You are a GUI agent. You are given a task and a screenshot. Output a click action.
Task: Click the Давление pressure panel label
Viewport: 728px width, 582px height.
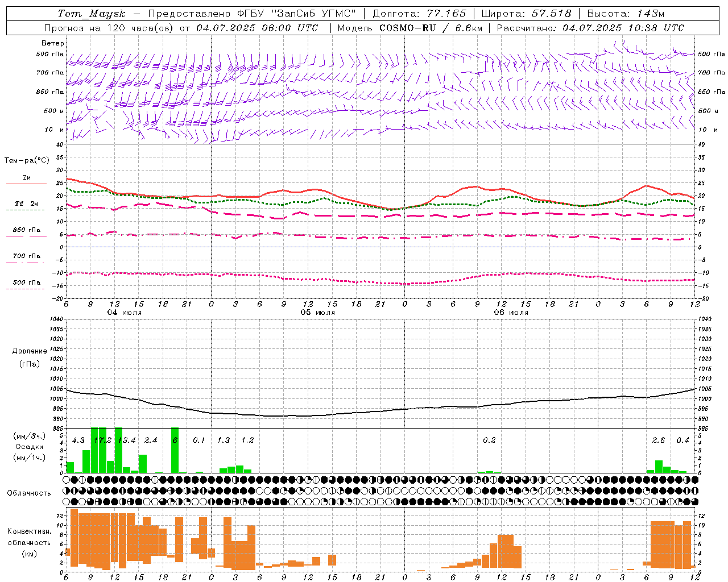pos(30,351)
